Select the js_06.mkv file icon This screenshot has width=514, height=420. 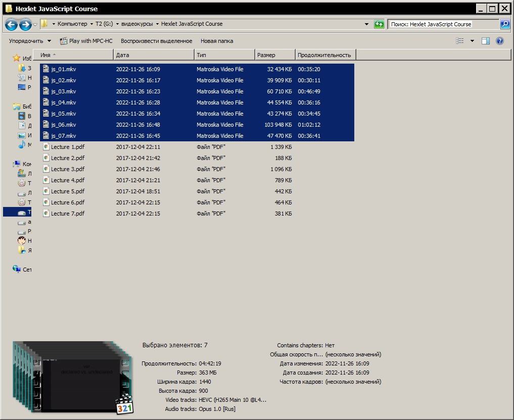[x=46, y=124]
